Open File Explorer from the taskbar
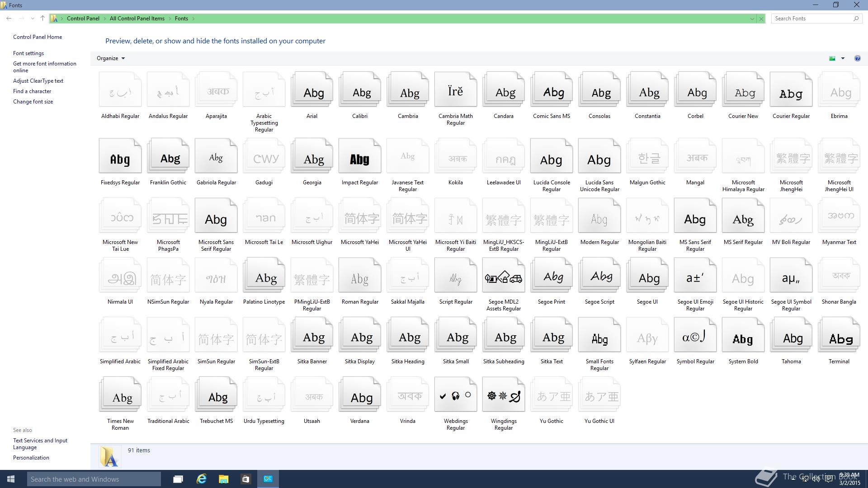Viewport: 868px width, 488px height. [x=224, y=479]
